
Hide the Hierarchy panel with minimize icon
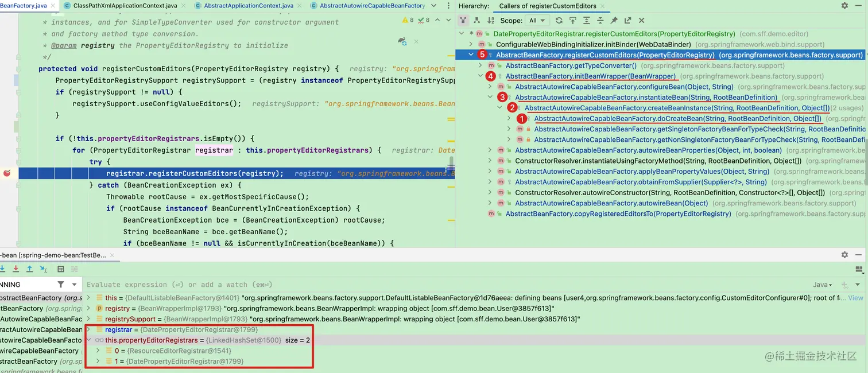click(859, 6)
